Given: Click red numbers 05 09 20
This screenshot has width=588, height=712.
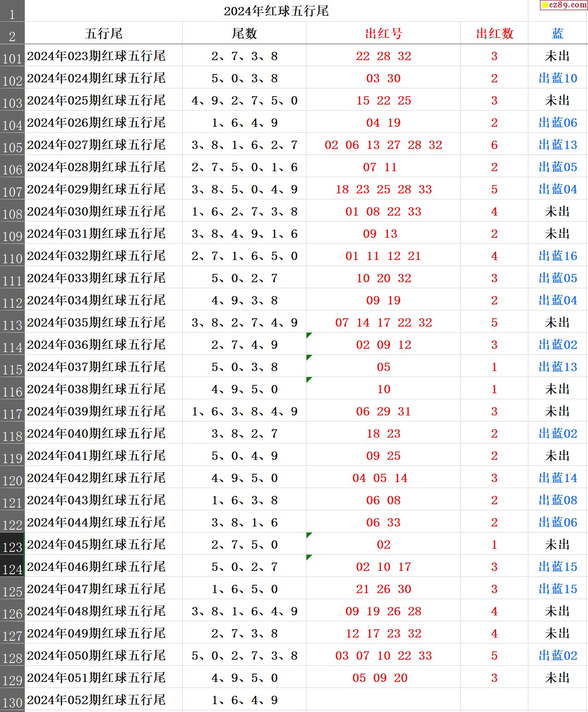Looking at the screenshot, I should click(380, 678).
